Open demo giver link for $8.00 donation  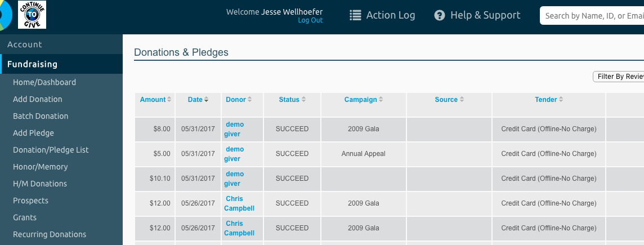click(233, 129)
